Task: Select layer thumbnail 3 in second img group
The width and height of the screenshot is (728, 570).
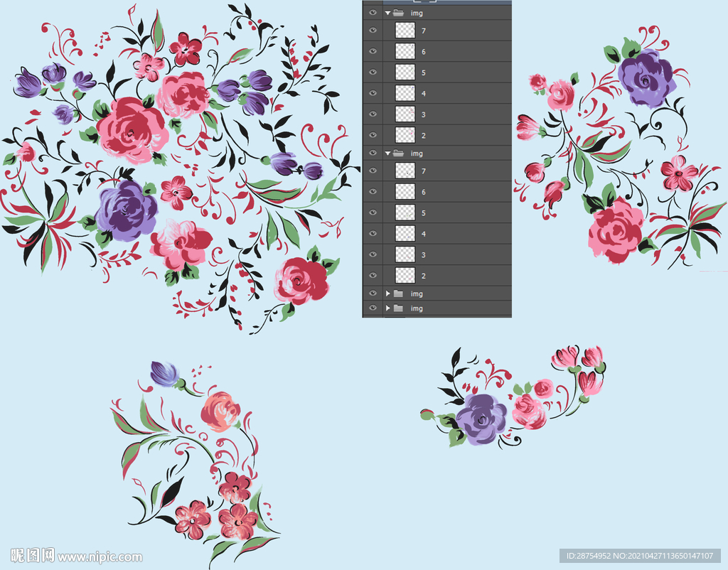Action: [405, 254]
